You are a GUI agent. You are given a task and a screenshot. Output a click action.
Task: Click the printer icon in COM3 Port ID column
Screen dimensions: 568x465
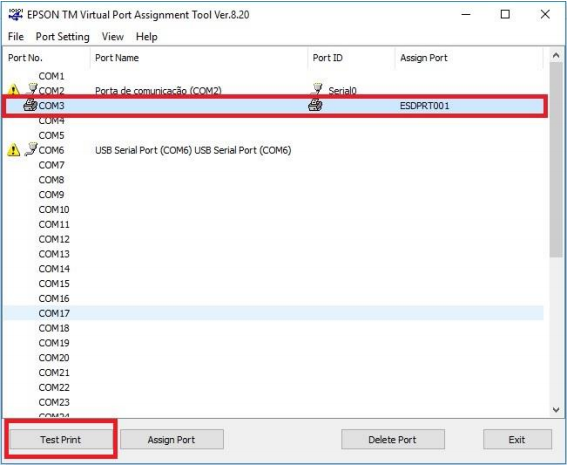(315, 105)
